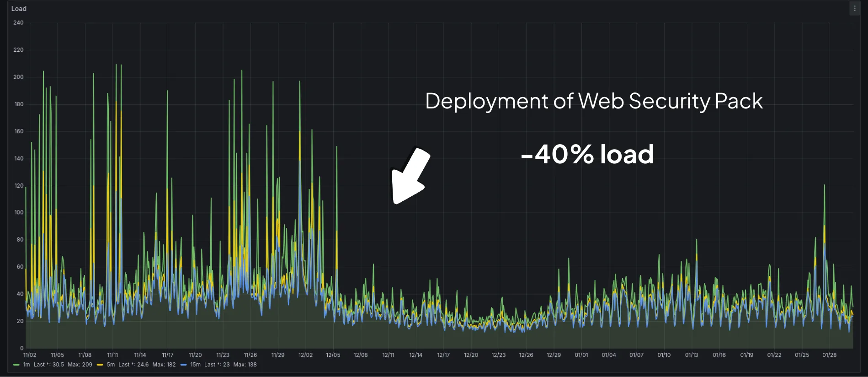Image resolution: width=868 pixels, height=377 pixels.
Task: Click 'Max: 138' legend value for 15m
Action: point(245,365)
